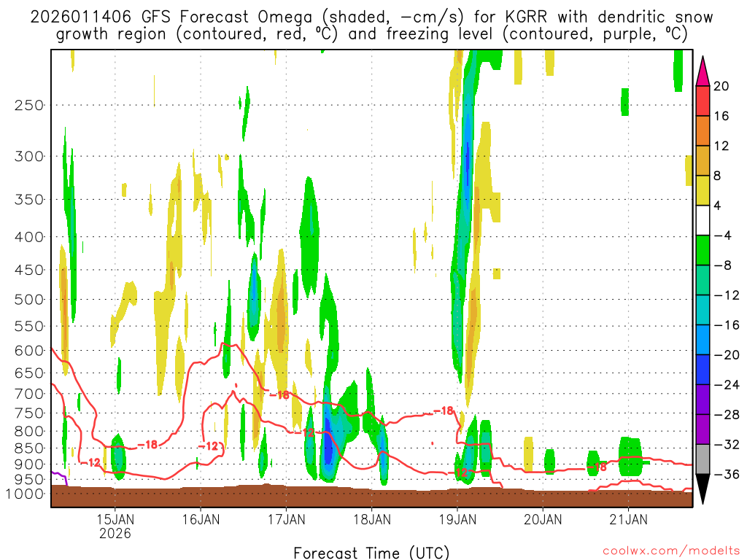Click the 1000 pressure level label
Image resolution: width=747 pixels, height=560 pixels.
click(26, 494)
